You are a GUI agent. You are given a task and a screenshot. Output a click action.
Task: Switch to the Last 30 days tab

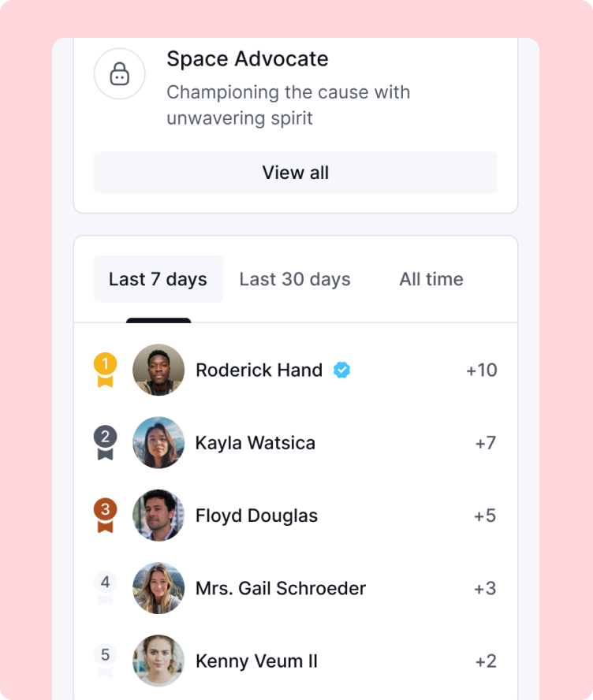295,279
